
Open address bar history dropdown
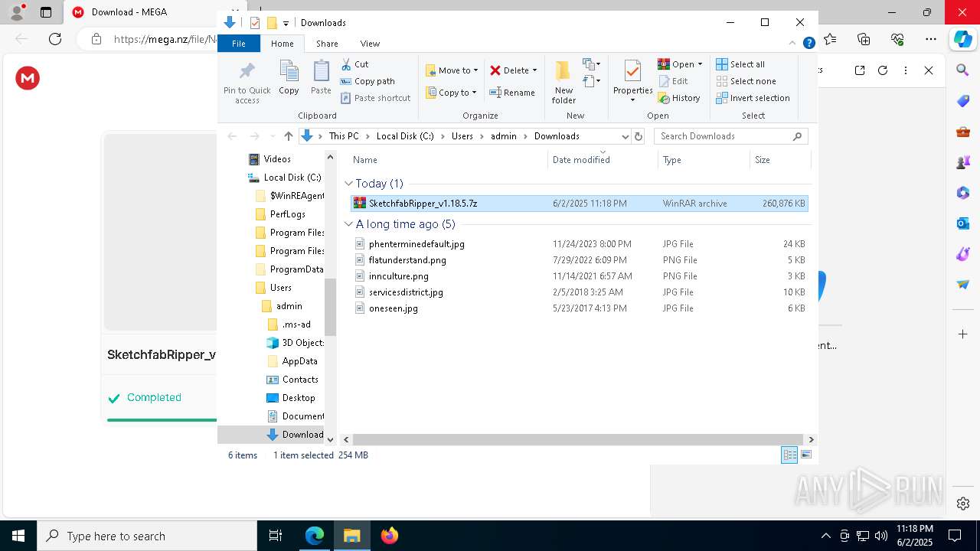[625, 136]
